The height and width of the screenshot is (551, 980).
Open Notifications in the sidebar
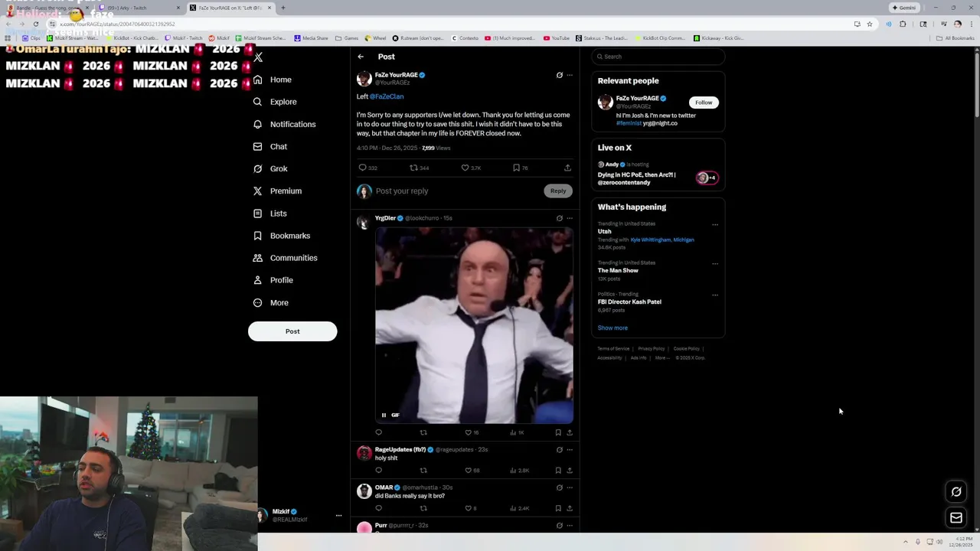tap(284, 124)
